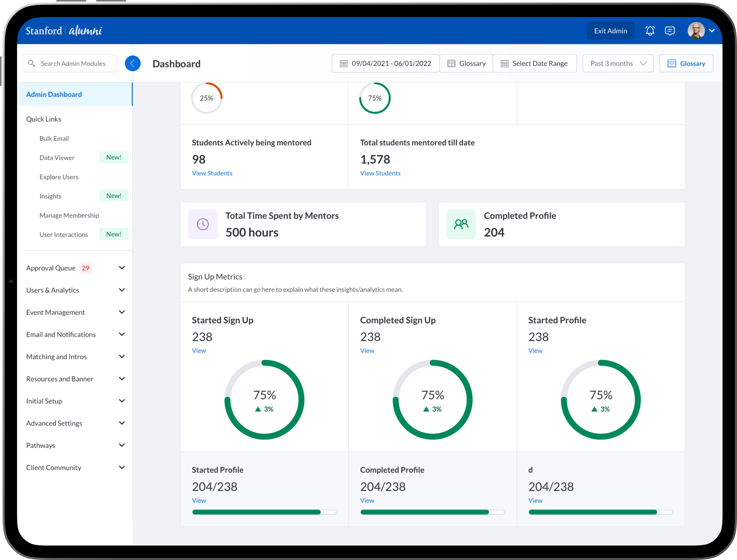Collapse sidebar with blue arrow button
The width and height of the screenshot is (737, 560).
coord(132,63)
